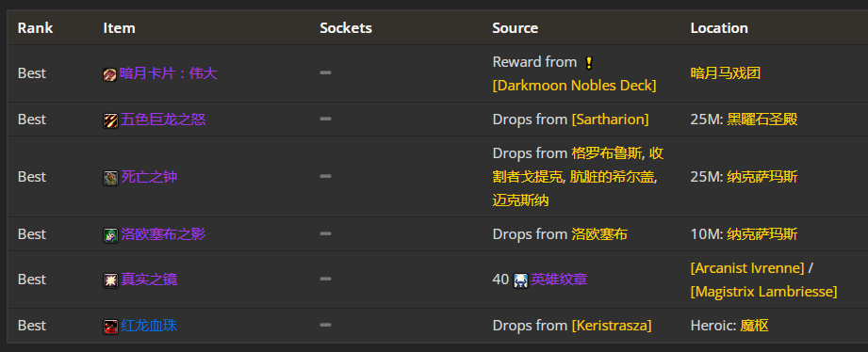
Task: Click the 红龙血珠 item icon
Action: (110, 326)
